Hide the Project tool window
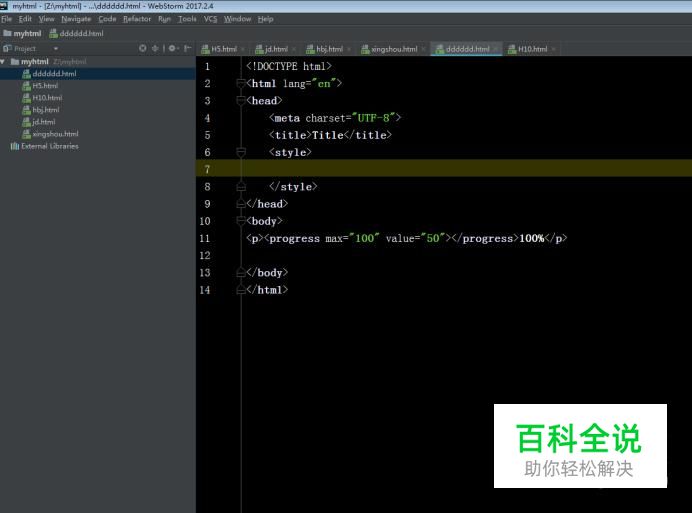Screen dimensions: 692x513 coord(188,49)
